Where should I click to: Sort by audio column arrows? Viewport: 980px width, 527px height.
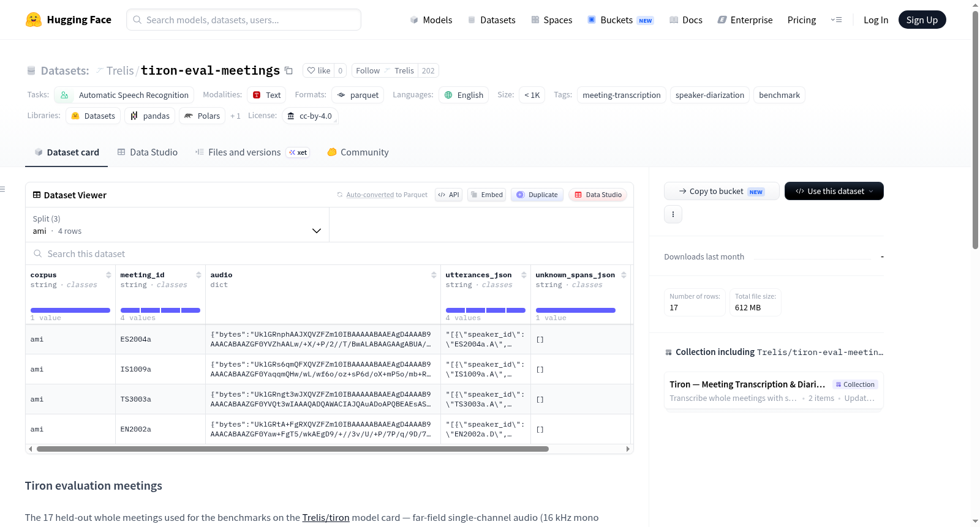click(x=434, y=275)
